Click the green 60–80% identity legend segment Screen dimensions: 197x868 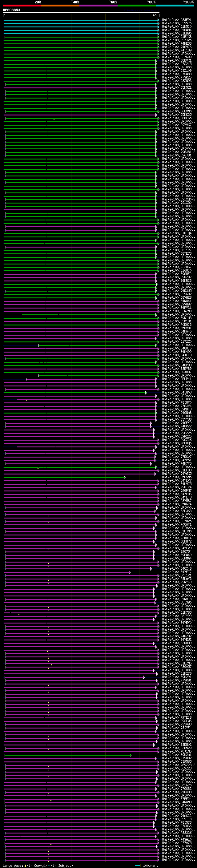136,6
